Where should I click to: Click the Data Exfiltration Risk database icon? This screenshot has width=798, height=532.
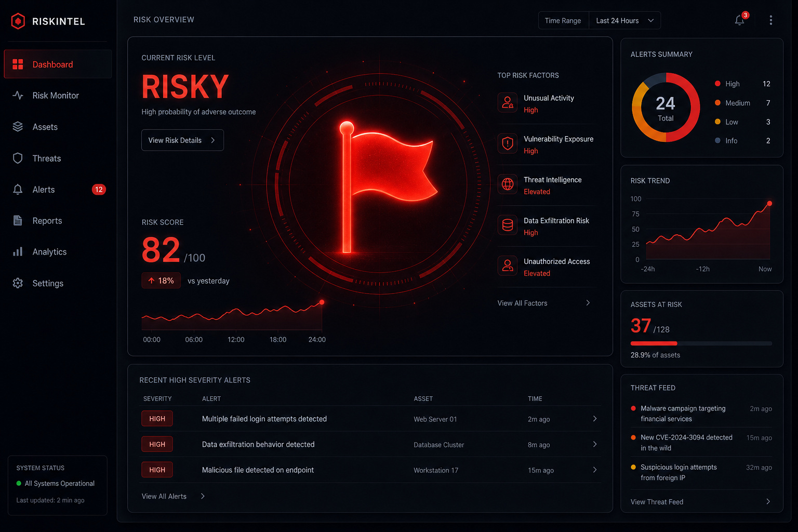pos(508,225)
